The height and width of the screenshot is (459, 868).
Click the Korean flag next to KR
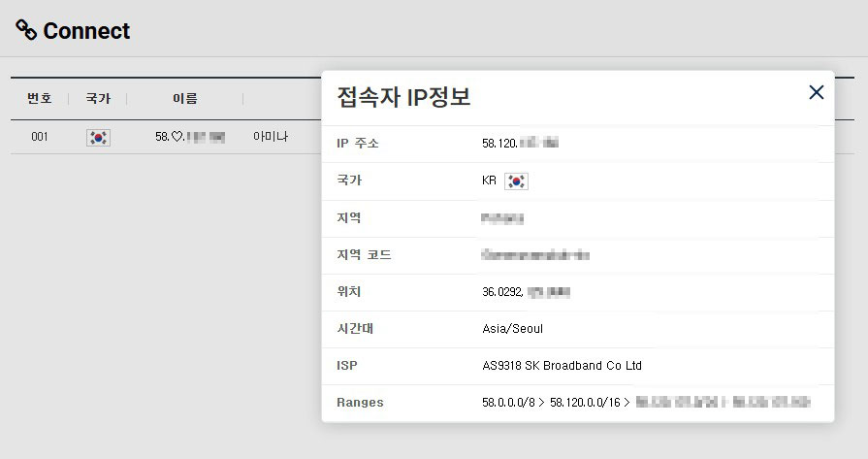pyautogui.click(x=516, y=181)
